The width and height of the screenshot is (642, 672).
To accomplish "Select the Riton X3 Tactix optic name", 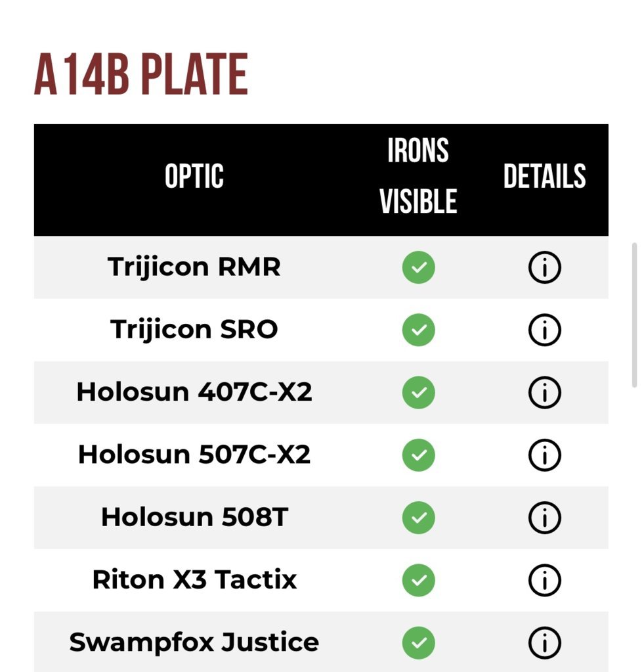I will tap(194, 580).
